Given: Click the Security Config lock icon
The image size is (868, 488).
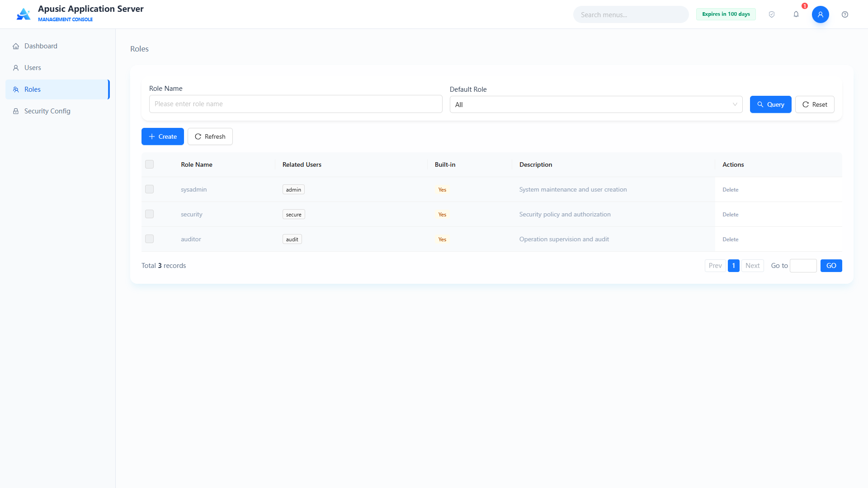Looking at the screenshot, I should (16, 111).
